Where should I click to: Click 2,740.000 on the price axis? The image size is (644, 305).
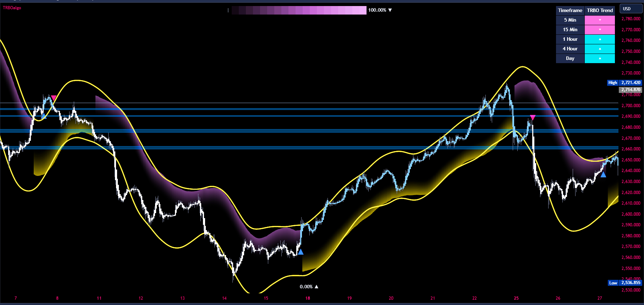tap(631, 62)
